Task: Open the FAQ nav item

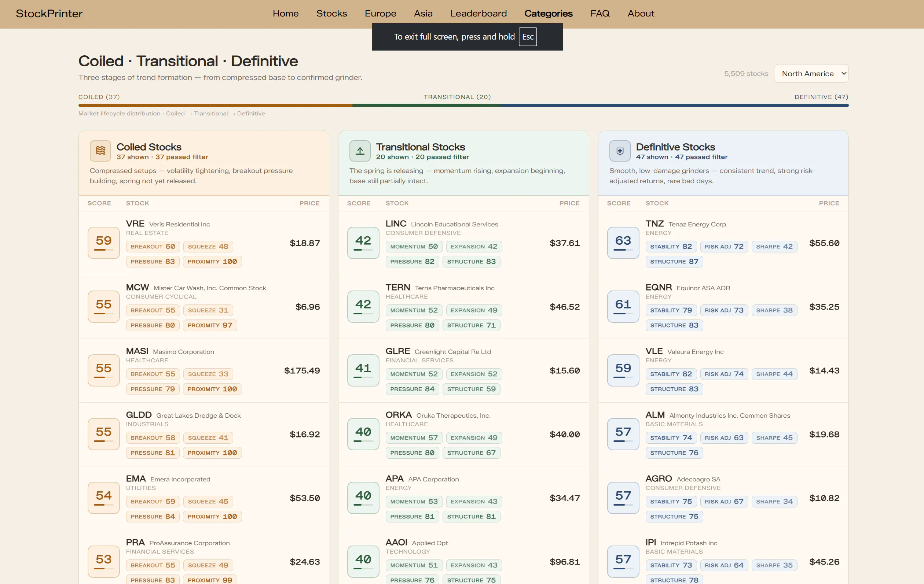Action: coord(600,14)
